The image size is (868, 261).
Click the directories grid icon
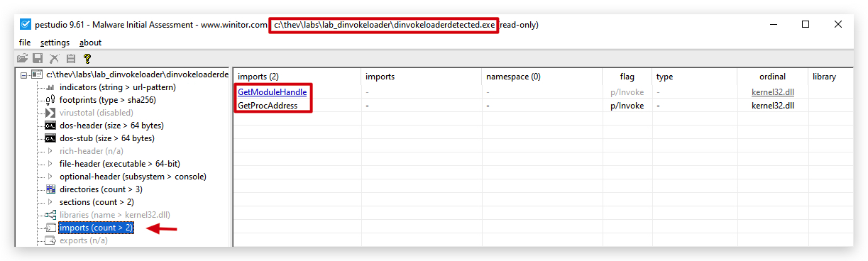click(x=50, y=189)
